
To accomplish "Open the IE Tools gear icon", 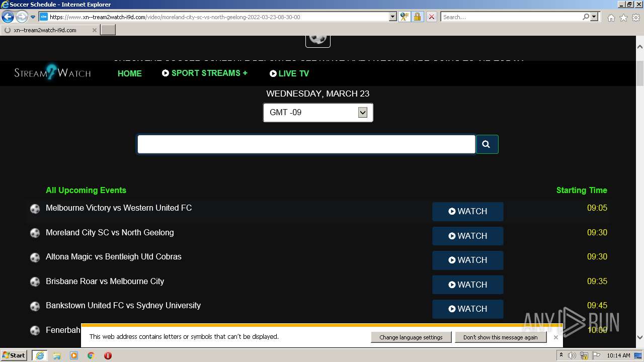I will click(x=636, y=18).
